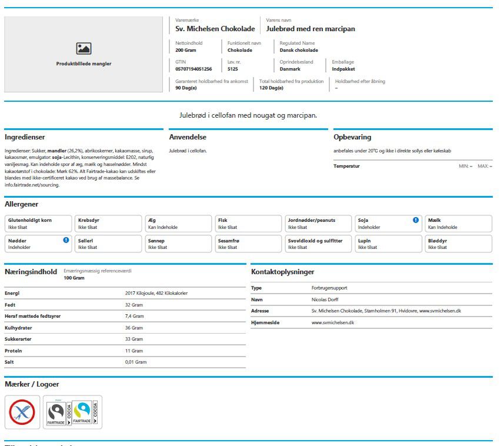Click the GTIN number 05707194051256
This screenshot has width=504, height=446.
(193, 69)
